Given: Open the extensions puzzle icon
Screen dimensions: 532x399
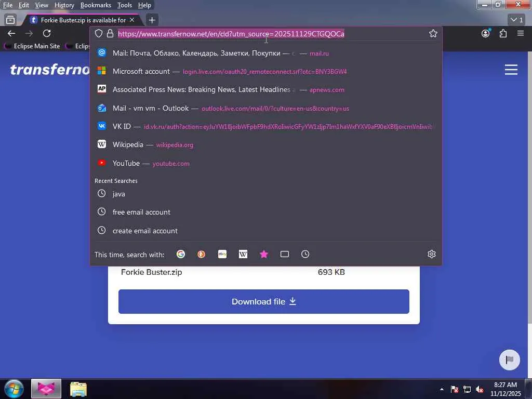Looking at the screenshot, I should [x=503, y=33].
